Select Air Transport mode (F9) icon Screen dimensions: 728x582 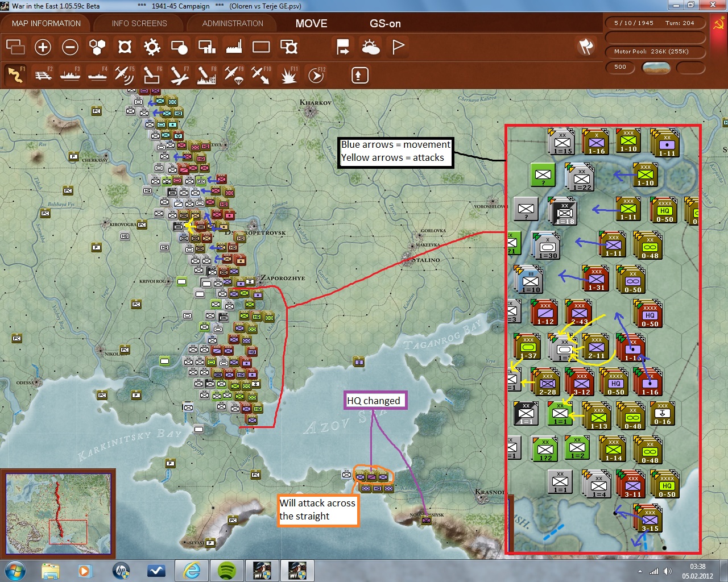click(x=234, y=75)
